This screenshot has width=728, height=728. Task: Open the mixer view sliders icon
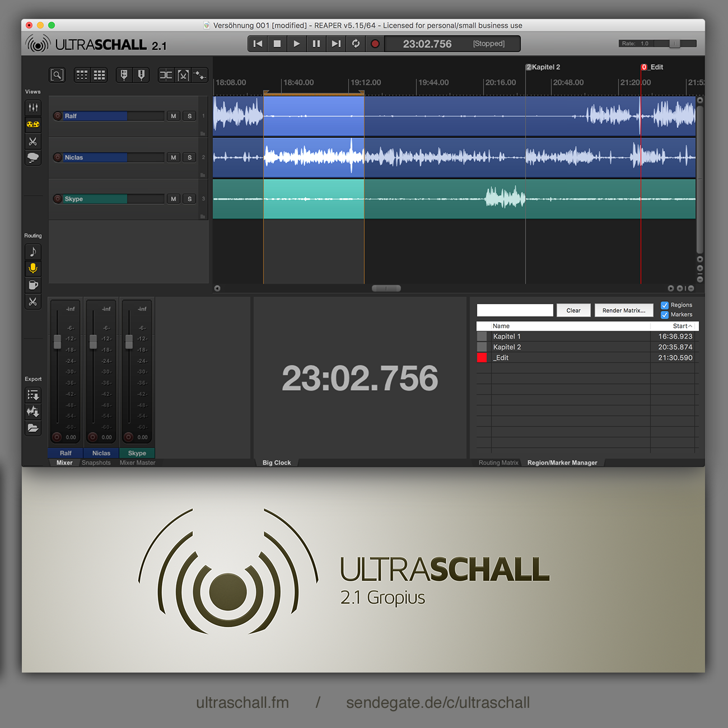33,108
